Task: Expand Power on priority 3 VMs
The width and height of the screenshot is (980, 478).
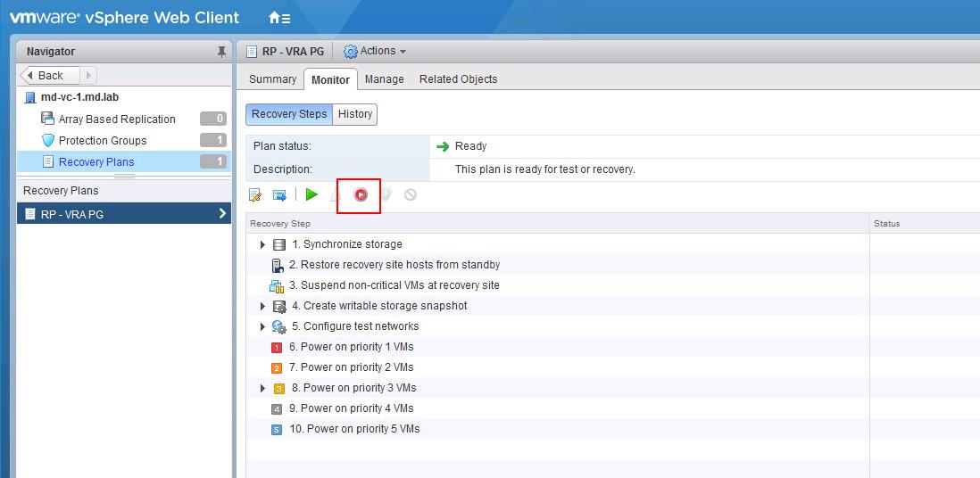Action: coord(262,389)
